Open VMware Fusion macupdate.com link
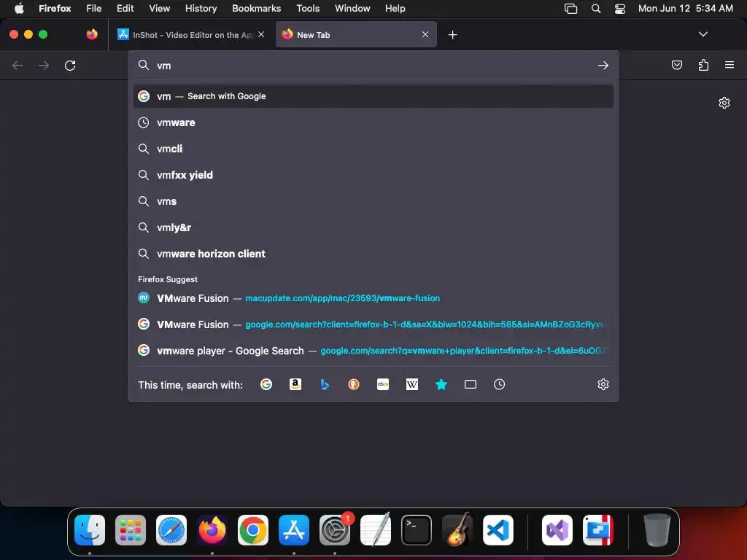 coord(373,298)
